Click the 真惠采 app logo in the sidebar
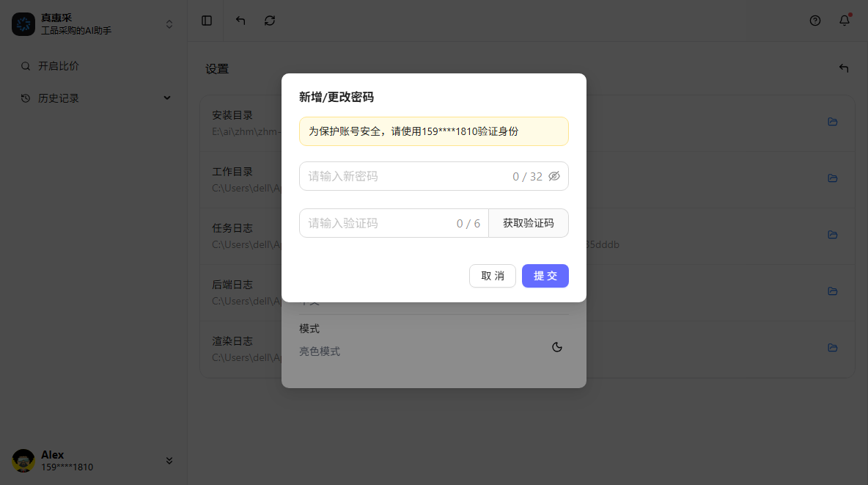This screenshot has width=868, height=485. [x=23, y=24]
